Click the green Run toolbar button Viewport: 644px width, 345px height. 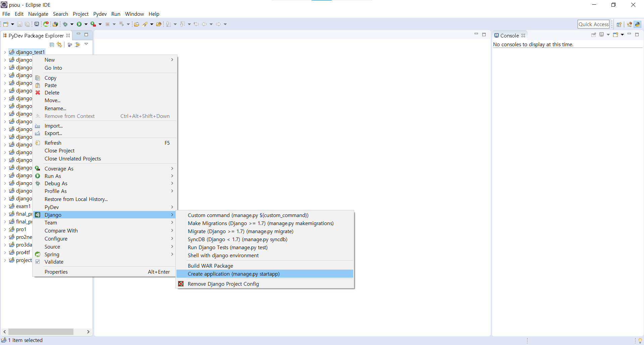[x=79, y=24]
